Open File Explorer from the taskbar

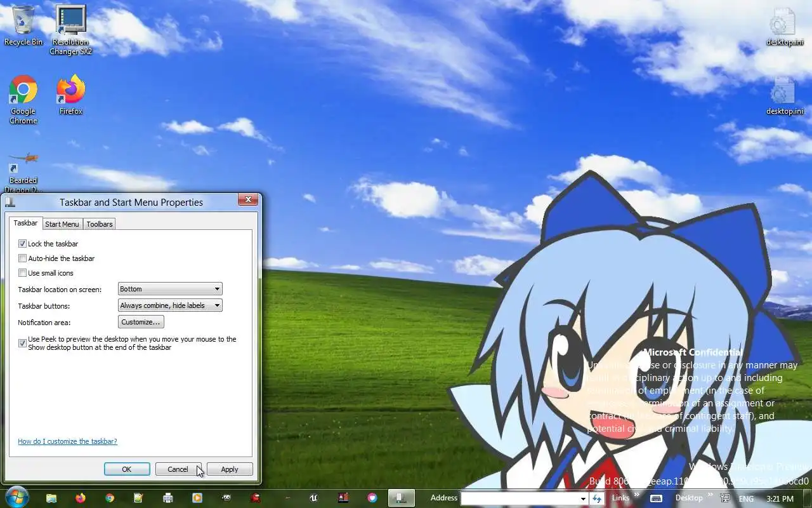click(x=51, y=498)
